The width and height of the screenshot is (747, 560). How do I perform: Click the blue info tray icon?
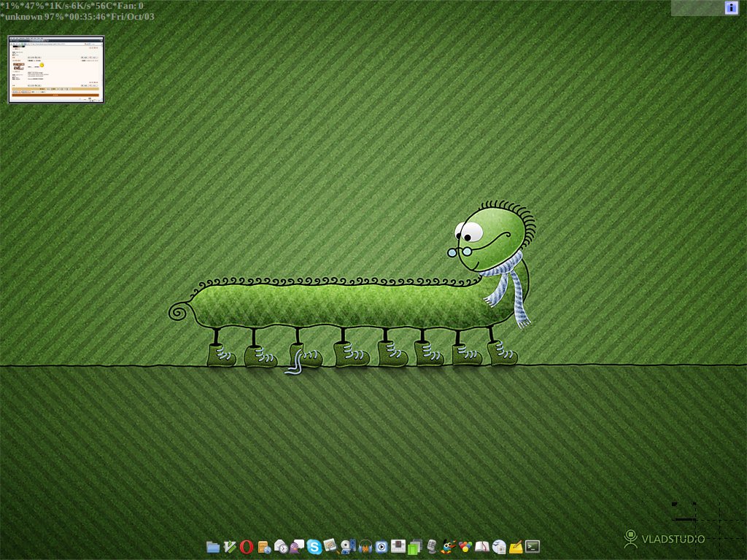tap(731, 7)
